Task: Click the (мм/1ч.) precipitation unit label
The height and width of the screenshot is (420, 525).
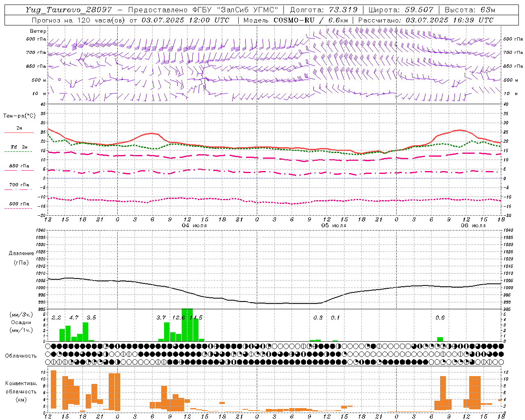Action: [x=21, y=330]
